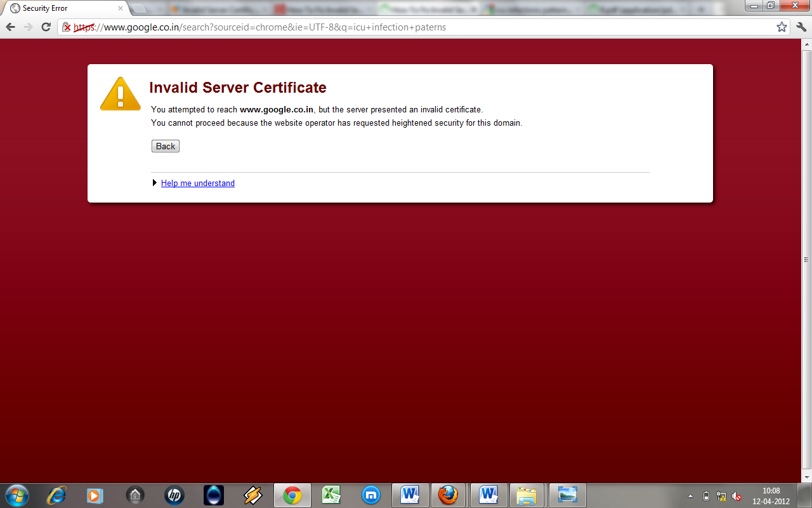Open the blue orb taskbar icon
Viewport: 812px width, 508px height.
(214, 495)
